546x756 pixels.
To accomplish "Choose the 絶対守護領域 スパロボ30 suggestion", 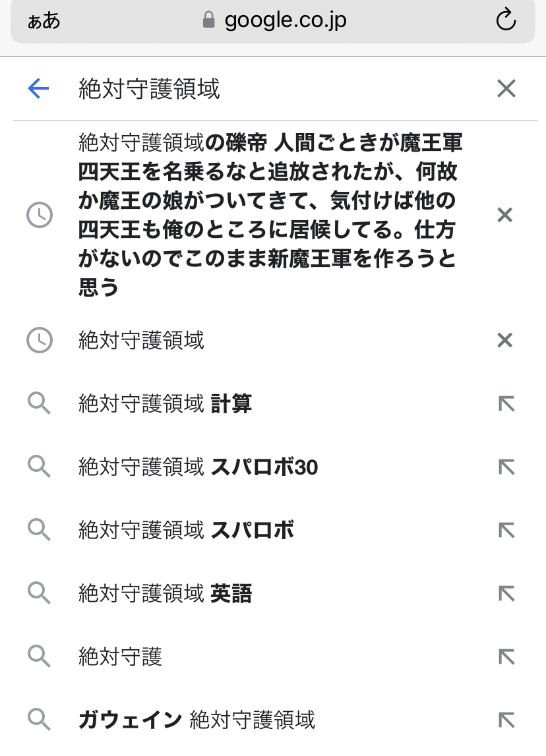I will (x=198, y=467).
